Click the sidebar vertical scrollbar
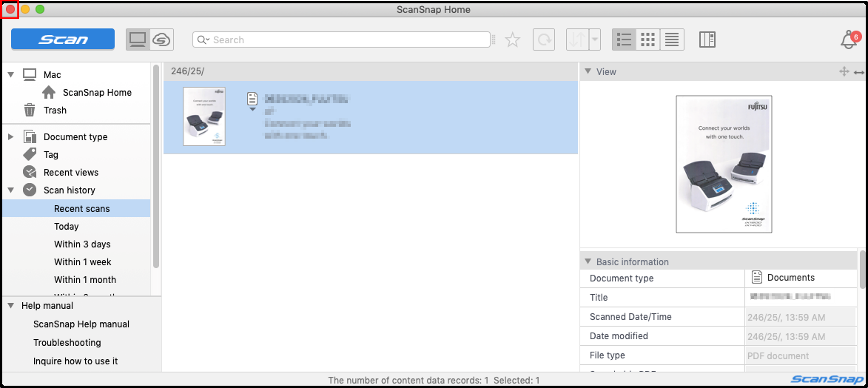868x388 pixels. pyautogui.click(x=156, y=167)
